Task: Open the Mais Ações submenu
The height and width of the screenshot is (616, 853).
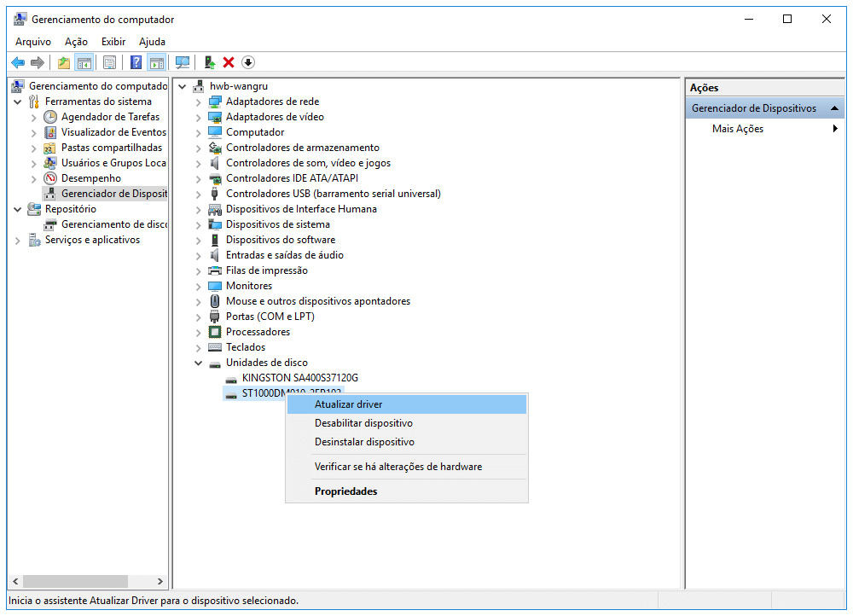Action: coord(764,129)
